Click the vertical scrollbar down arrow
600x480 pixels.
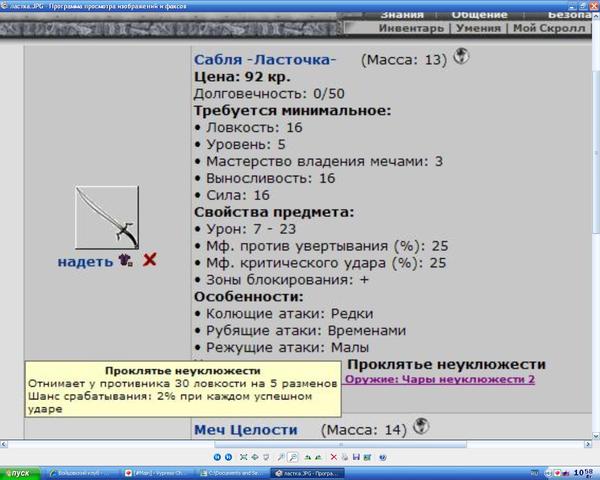click(x=596, y=436)
